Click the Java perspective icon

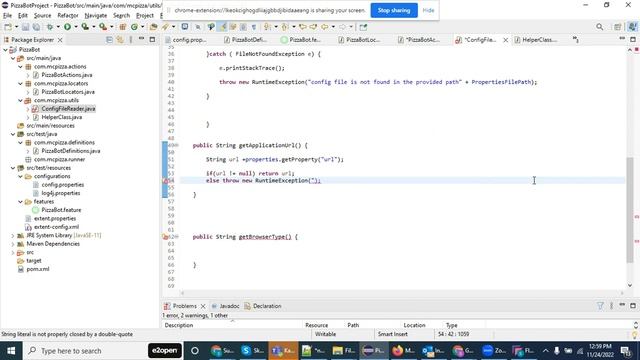[x=632, y=27]
